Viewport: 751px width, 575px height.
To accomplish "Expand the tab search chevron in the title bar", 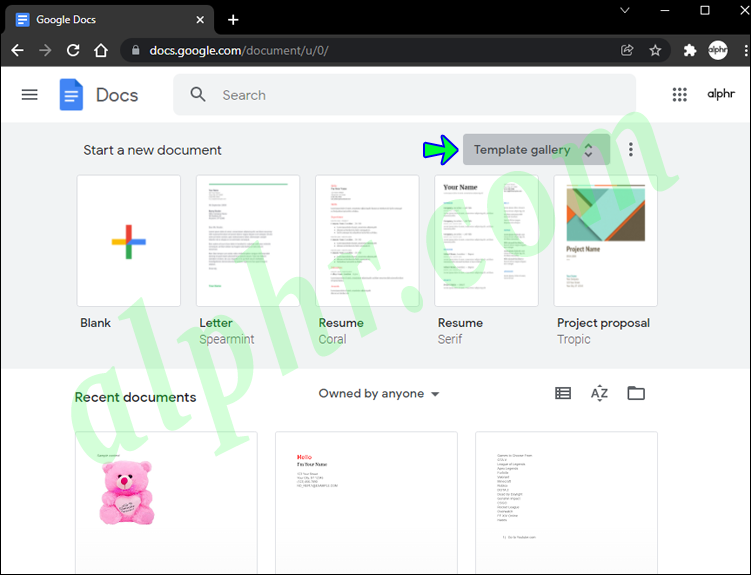I will pyautogui.click(x=625, y=10).
